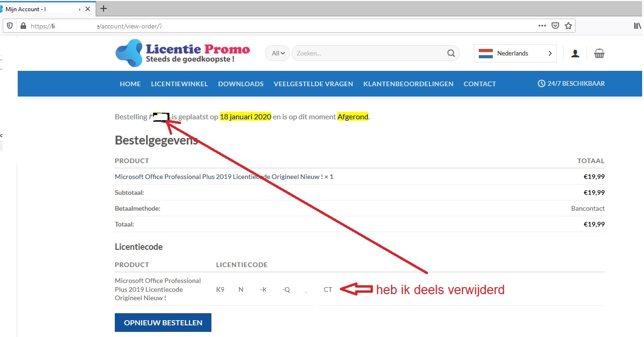Click the tracking protection shield icon
The width and height of the screenshot is (644, 337).
(10, 26)
